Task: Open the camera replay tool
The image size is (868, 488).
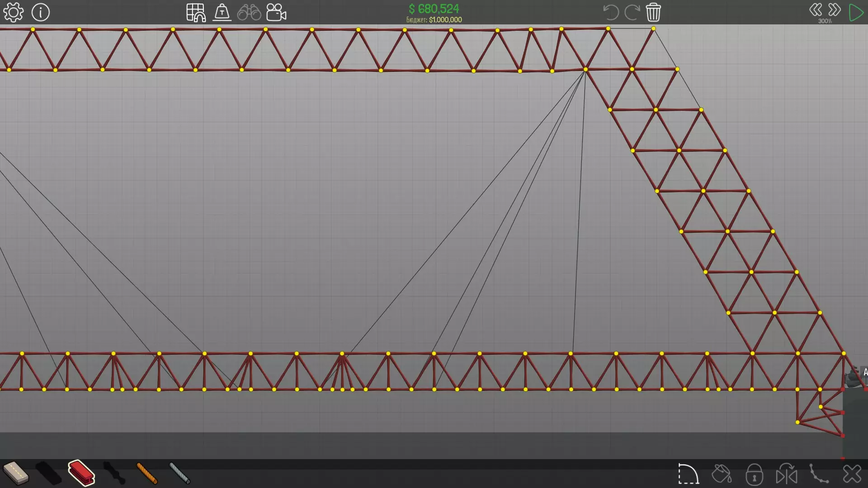Action: [x=276, y=12]
